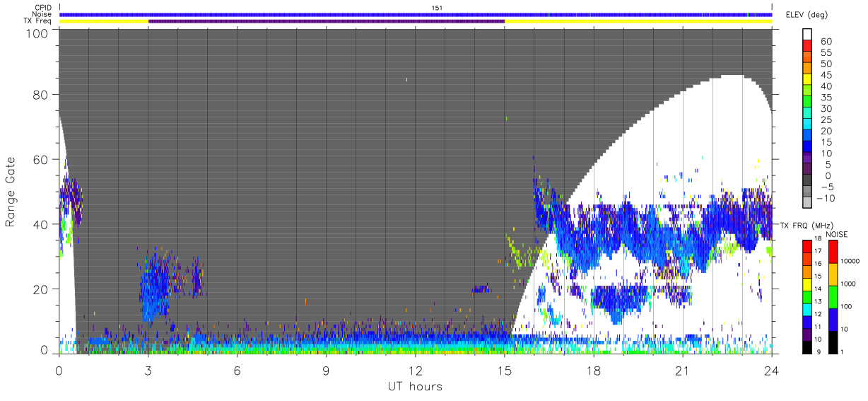Viewport: 868px width, 401px height.
Task: Click the '12' tick on UT hours axis
Action: [x=415, y=371]
